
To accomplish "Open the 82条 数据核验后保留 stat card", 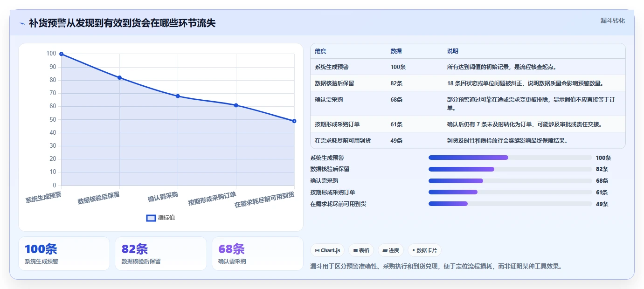I will 161,254.
